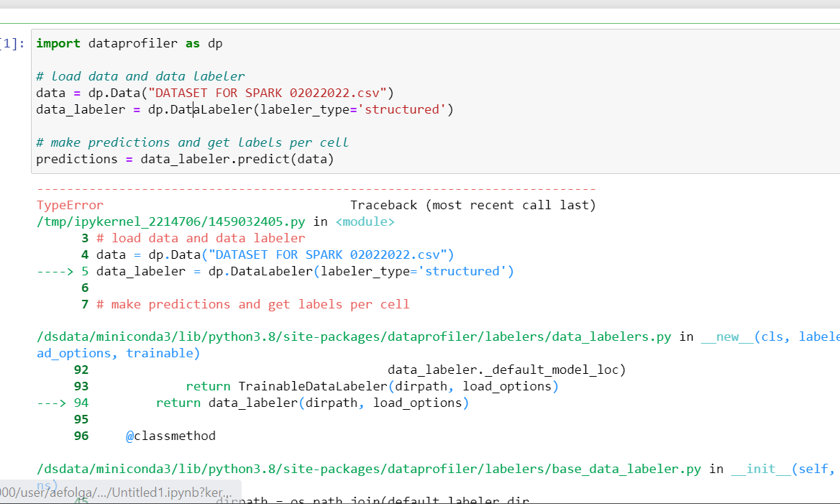840x504 pixels.
Task: Click traceback line 7 '# make predictions' comment
Action: pyautogui.click(x=245, y=304)
